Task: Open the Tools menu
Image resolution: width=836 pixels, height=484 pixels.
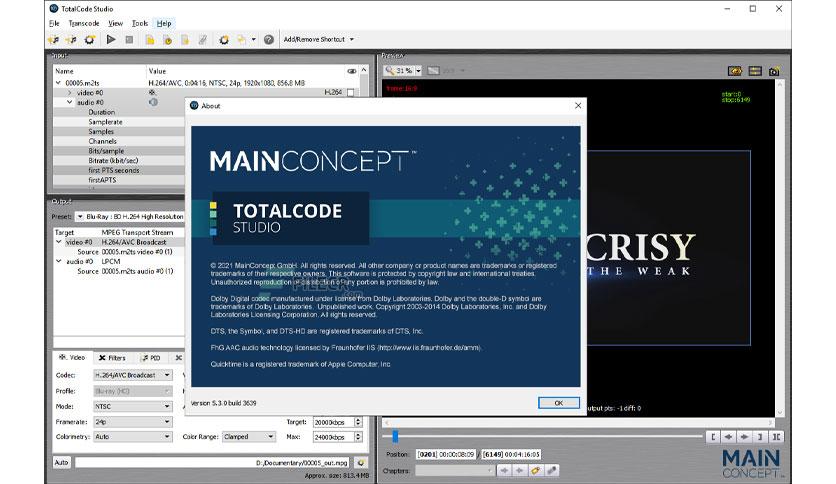Action: point(140,23)
